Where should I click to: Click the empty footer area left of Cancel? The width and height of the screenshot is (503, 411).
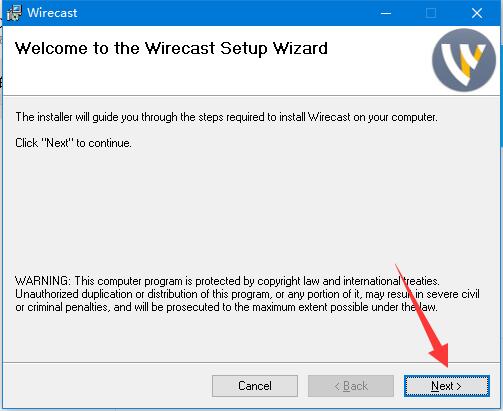tap(107, 386)
